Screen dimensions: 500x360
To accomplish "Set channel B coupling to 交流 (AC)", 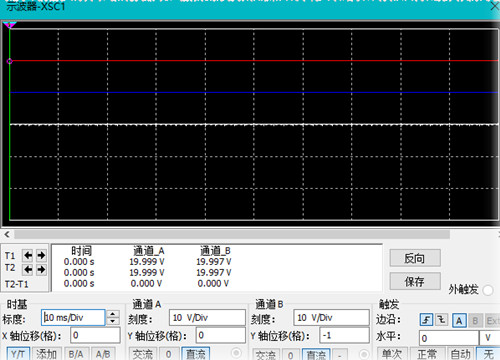I will pos(266,355).
